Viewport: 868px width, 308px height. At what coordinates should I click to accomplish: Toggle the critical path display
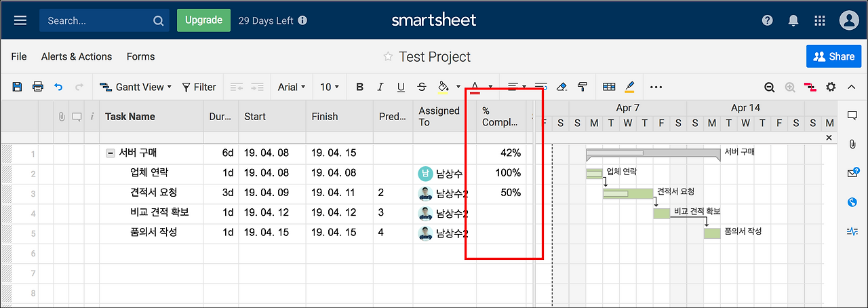coord(810,87)
